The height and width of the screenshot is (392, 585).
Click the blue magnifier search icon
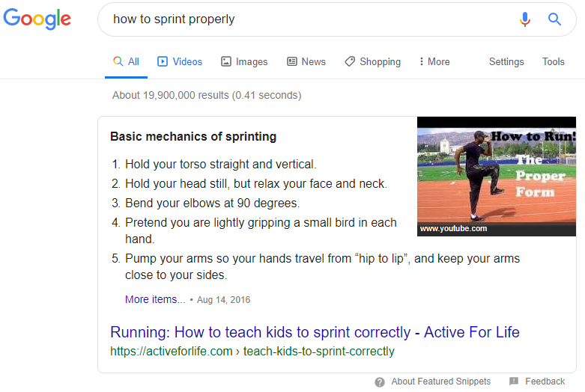[554, 19]
